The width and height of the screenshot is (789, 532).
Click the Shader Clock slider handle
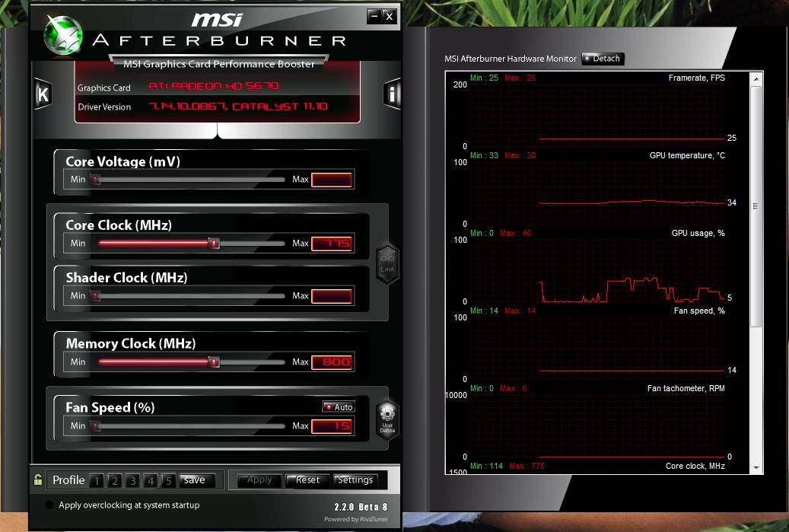pos(96,296)
